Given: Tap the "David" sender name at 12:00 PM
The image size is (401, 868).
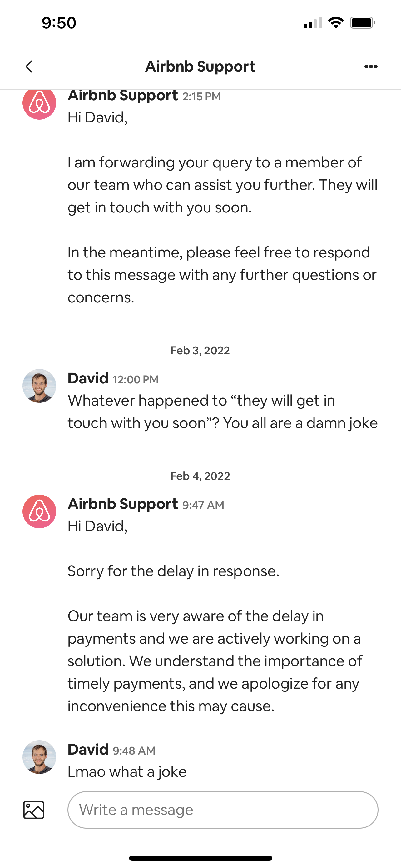Looking at the screenshot, I should point(88,378).
